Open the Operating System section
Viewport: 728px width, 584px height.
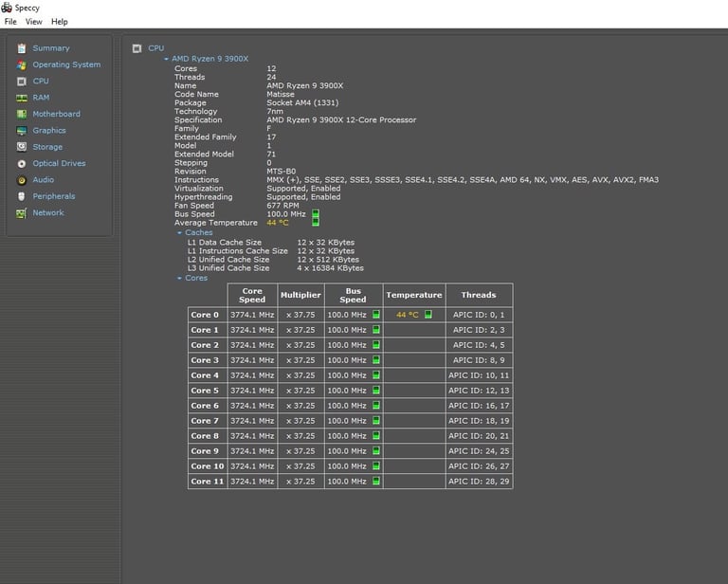click(66, 64)
